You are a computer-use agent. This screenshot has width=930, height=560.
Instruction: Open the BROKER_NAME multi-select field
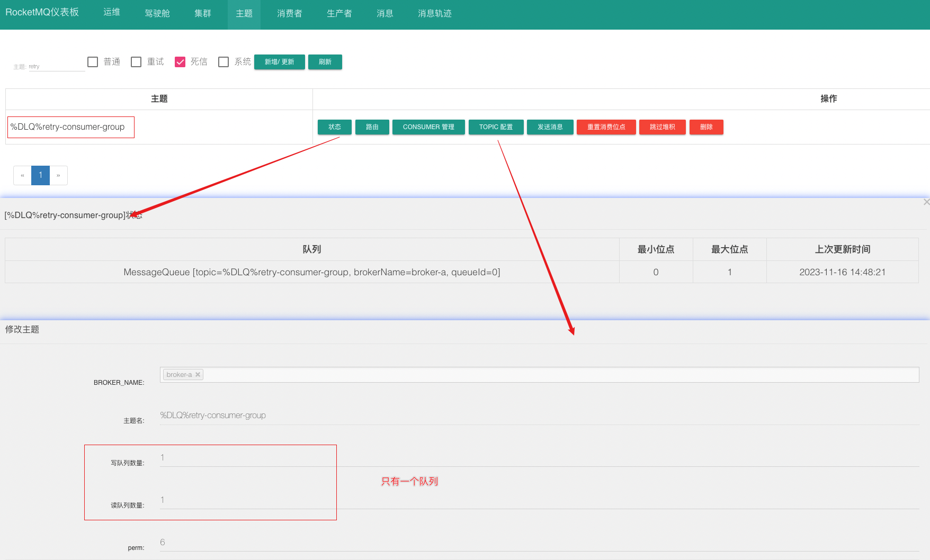[x=539, y=375]
